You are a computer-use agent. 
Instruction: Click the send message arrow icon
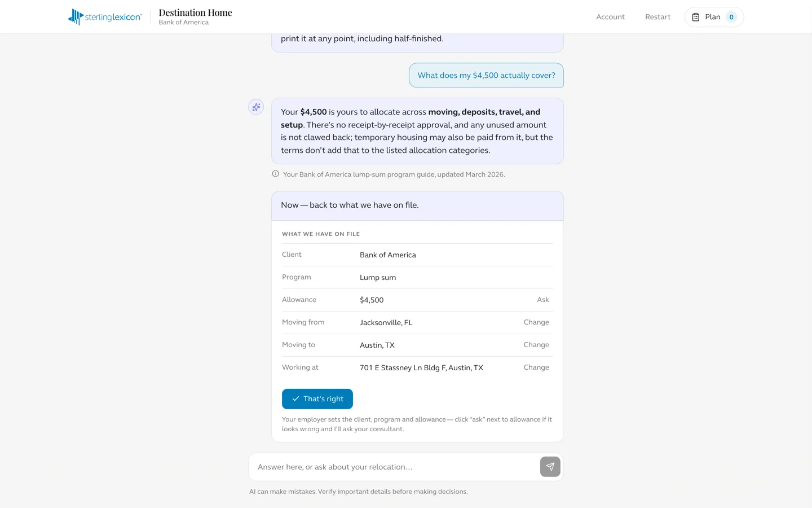coord(550,467)
